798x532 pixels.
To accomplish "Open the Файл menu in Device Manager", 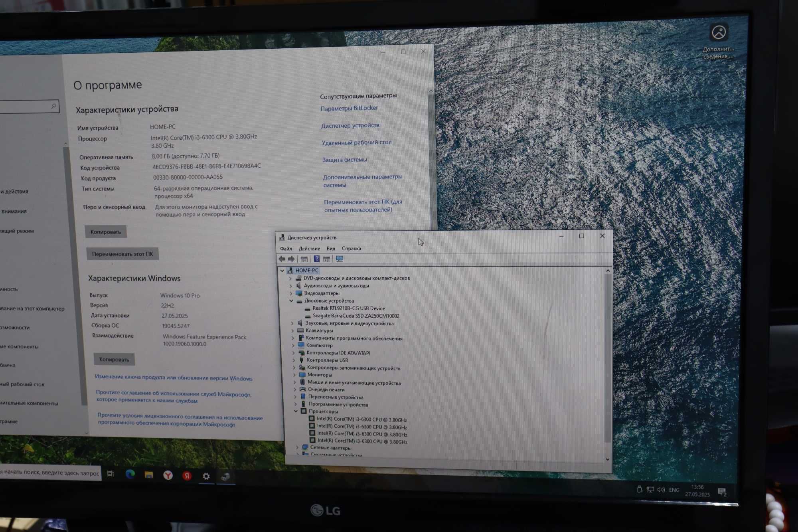I will click(286, 248).
